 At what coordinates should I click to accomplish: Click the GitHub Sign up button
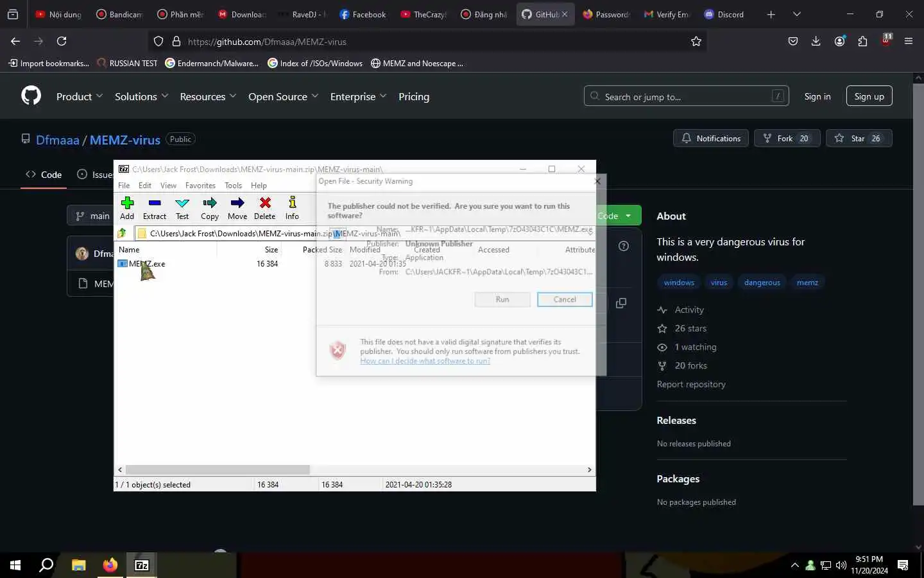[x=869, y=96]
